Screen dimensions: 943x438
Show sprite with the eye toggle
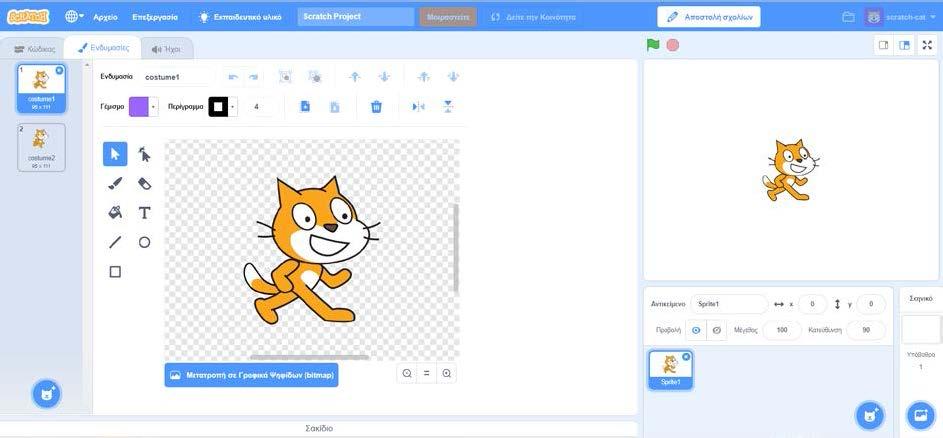[696, 330]
